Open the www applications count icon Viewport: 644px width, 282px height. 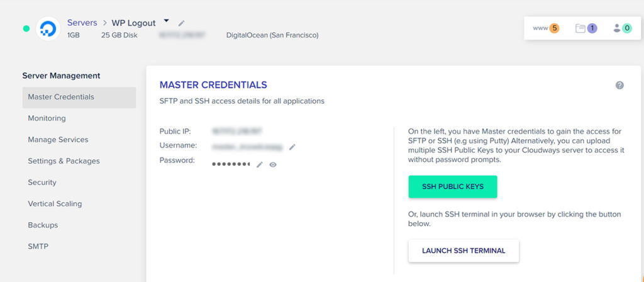(x=546, y=28)
